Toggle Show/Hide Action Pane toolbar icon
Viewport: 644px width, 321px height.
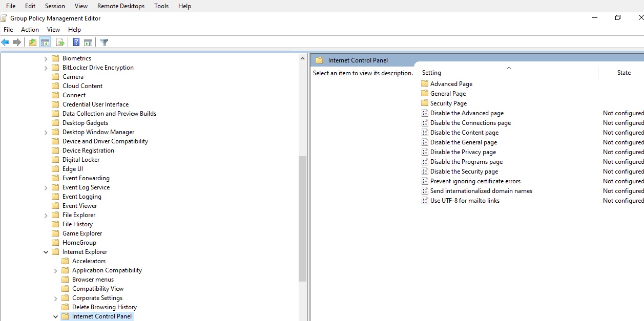pyautogui.click(x=88, y=42)
